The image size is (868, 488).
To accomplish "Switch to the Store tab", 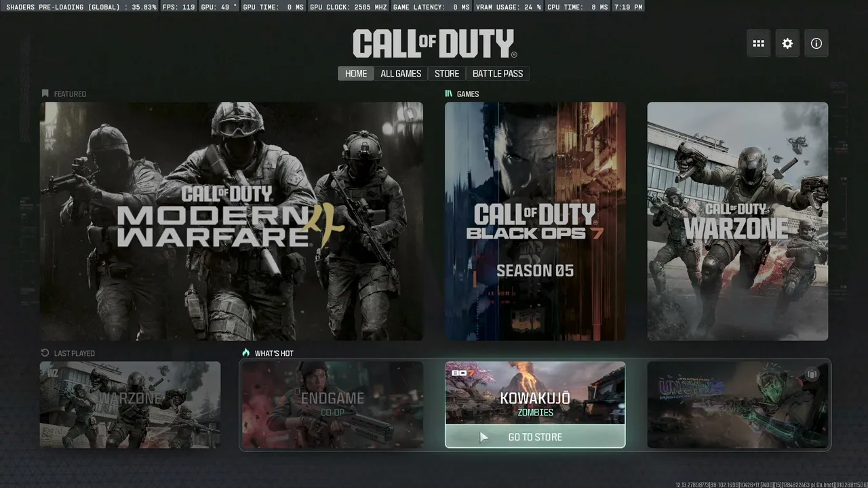I will [447, 74].
